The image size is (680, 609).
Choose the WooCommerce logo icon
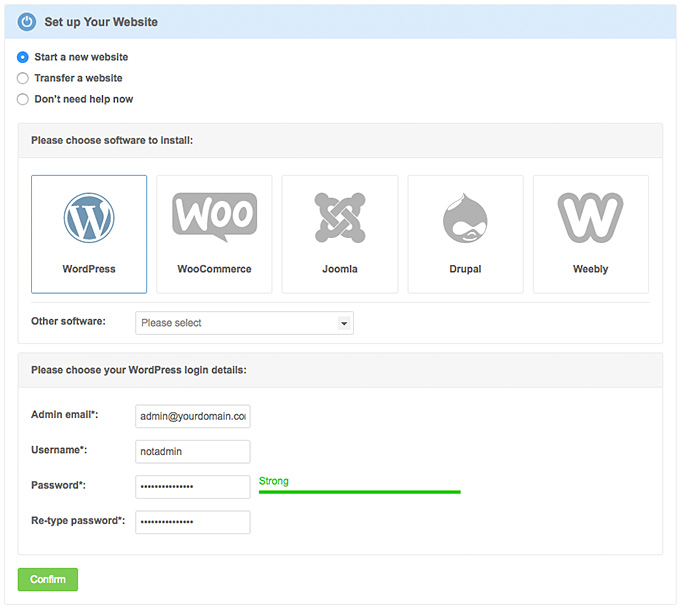[x=215, y=217]
